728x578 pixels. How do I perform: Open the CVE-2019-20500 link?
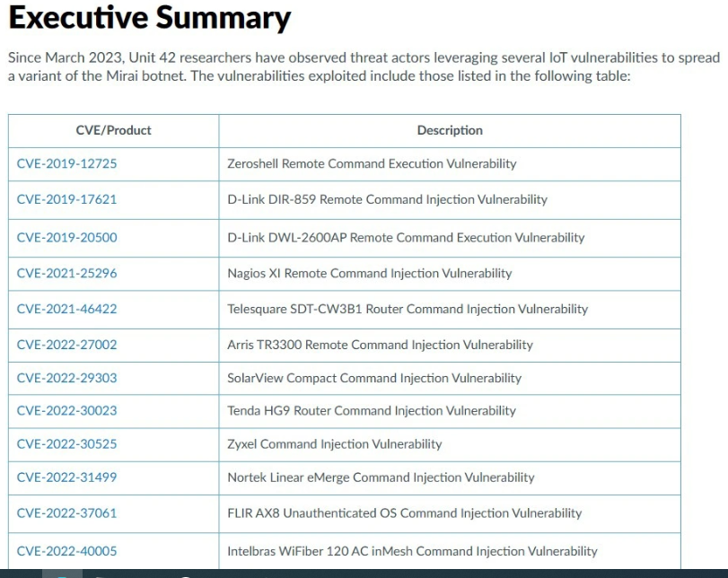coord(66,238)
